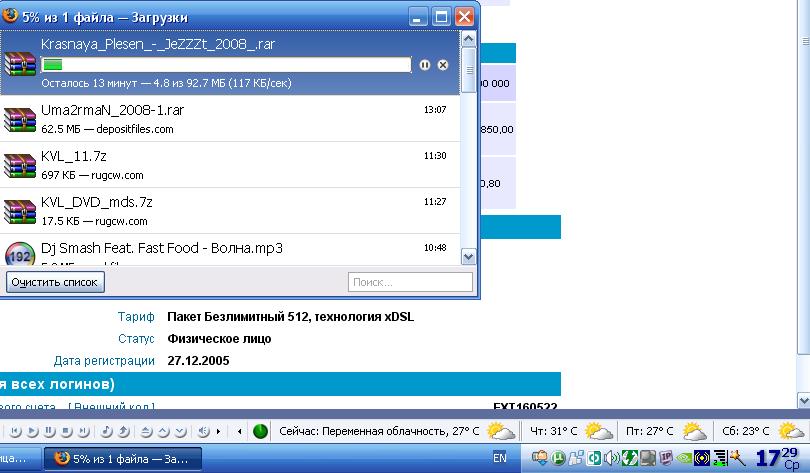Select Uma2rmaN_2008-1.rar archive icon

click(x=20, y=119)
